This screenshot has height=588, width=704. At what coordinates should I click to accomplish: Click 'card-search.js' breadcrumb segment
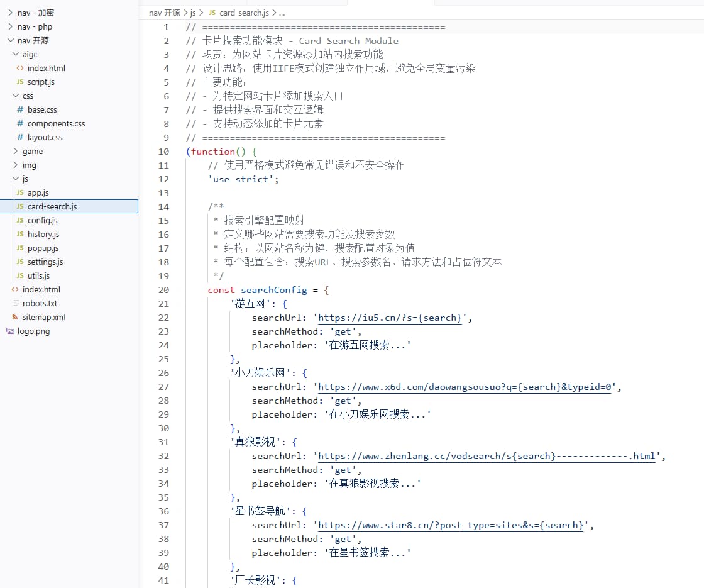point(245,13)
